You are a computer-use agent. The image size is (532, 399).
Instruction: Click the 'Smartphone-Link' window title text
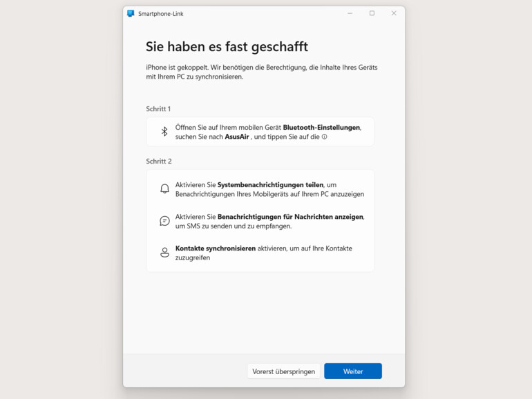click(x=161, y=14)
